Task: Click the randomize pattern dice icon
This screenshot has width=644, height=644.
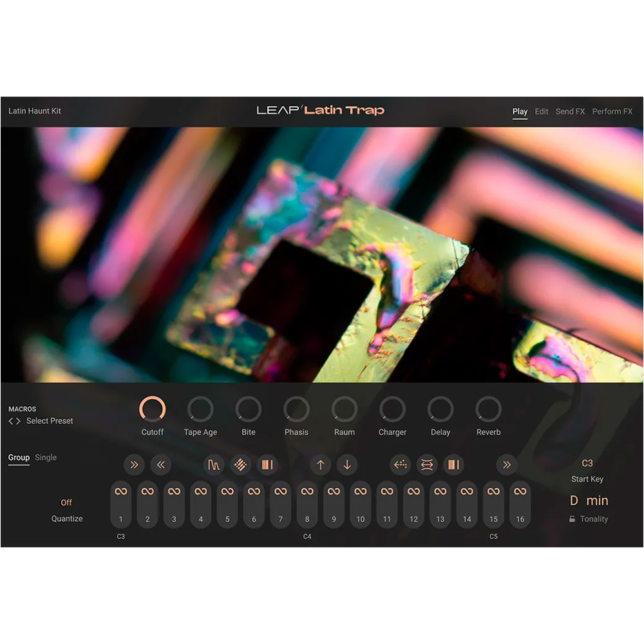Action: pyautogui.click(x=241, y=465)
